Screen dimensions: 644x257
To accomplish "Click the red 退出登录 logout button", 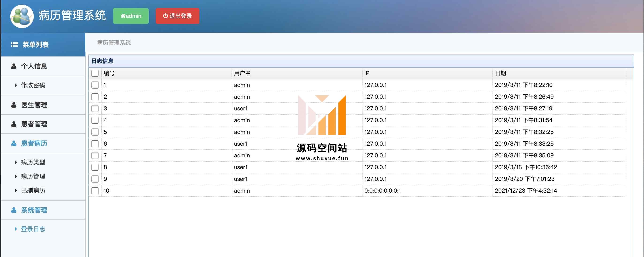I will 178,16.
